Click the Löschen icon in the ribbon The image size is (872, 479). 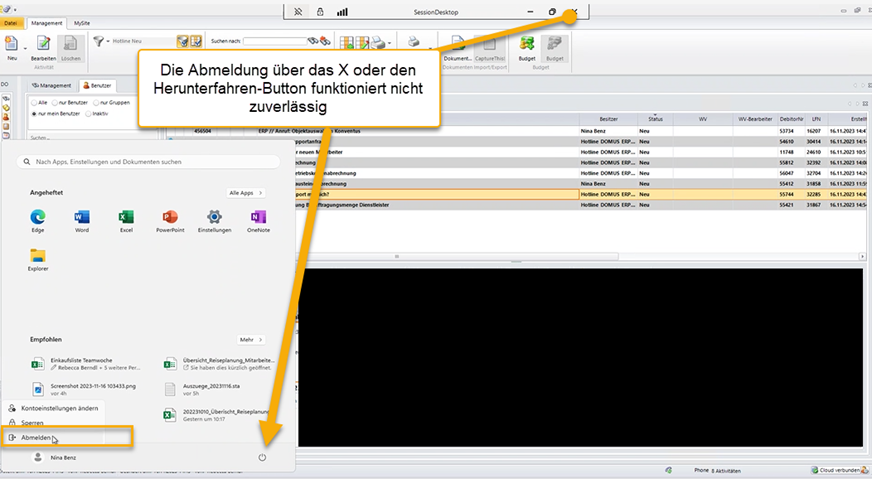(70, 43)
